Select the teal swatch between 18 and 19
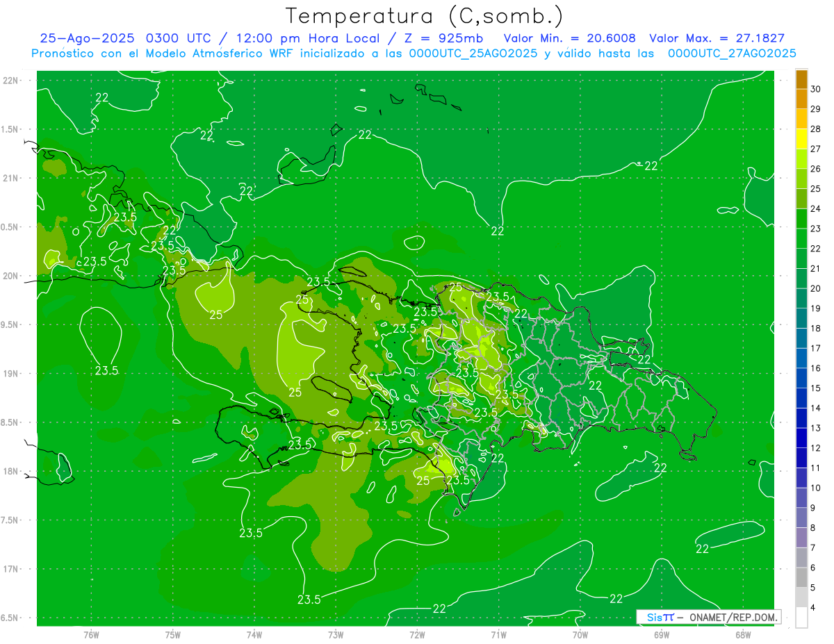834x644 pixels. (x=801, y=318)
